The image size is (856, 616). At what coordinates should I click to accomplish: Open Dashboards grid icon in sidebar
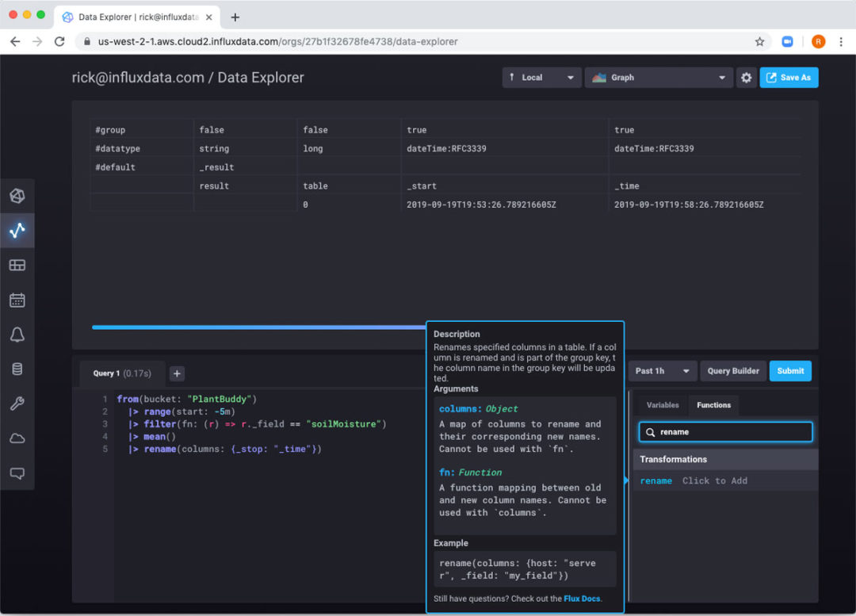pyautogui.click(x=17, y=265)
